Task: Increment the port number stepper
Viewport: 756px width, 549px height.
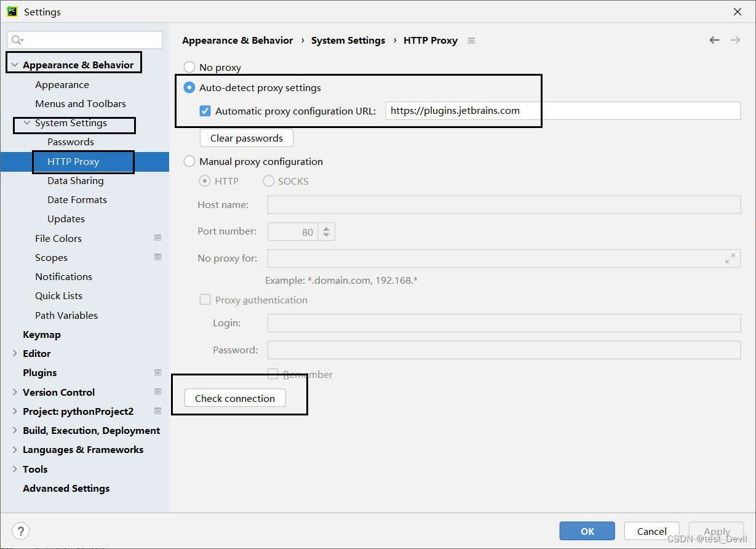Action: (326, 228)
